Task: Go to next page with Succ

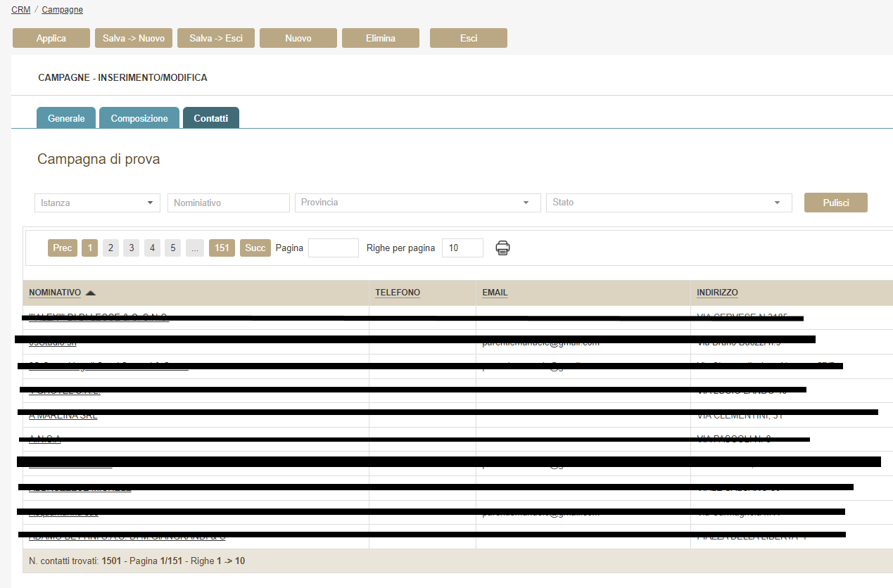Action: (x=255, y=248)
